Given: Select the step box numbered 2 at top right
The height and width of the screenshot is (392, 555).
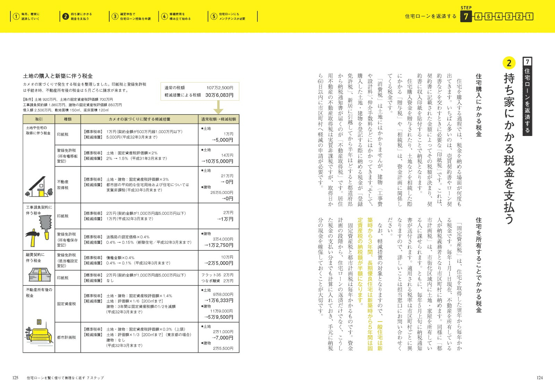Looking at the screenshot, I should tap(519, 16).
